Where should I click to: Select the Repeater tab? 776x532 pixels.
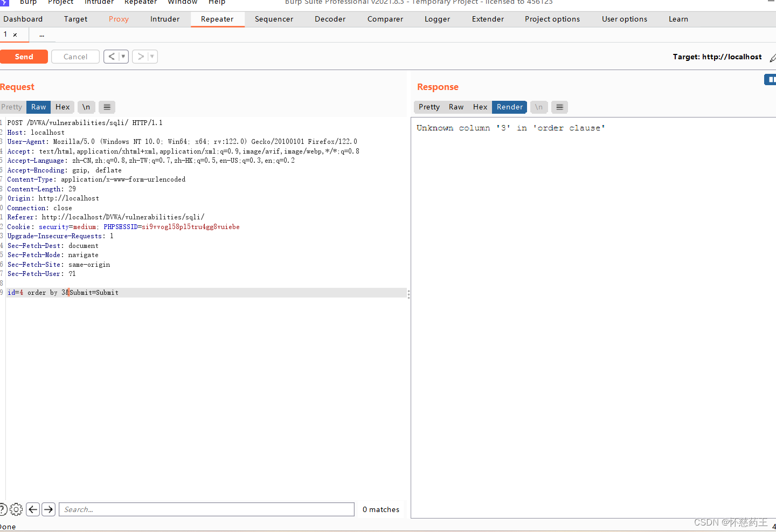coord(217,19)
